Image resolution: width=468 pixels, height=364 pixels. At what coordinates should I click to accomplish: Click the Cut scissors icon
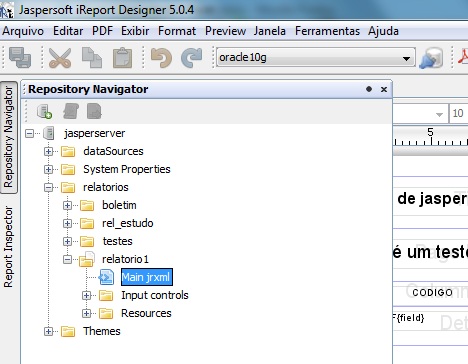[60, 58]
